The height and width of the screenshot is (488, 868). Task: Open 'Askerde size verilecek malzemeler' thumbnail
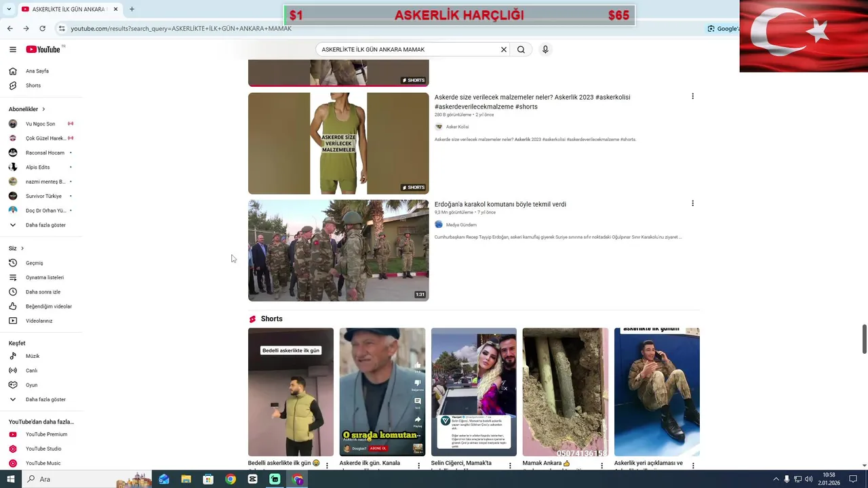click(338, 143)
